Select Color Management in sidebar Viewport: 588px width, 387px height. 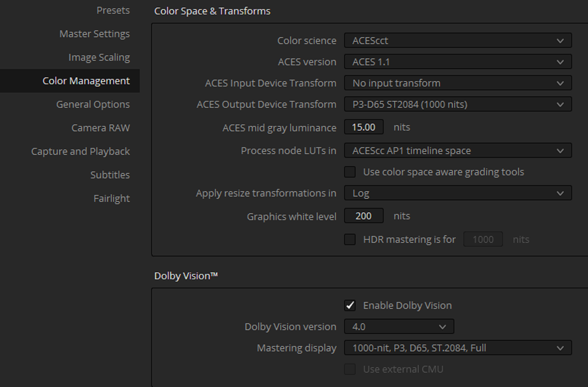click(x=70, y=81)
